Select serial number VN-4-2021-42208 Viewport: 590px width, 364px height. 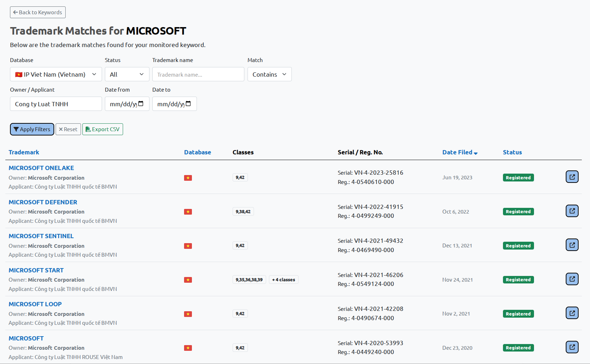pos(378,309)
